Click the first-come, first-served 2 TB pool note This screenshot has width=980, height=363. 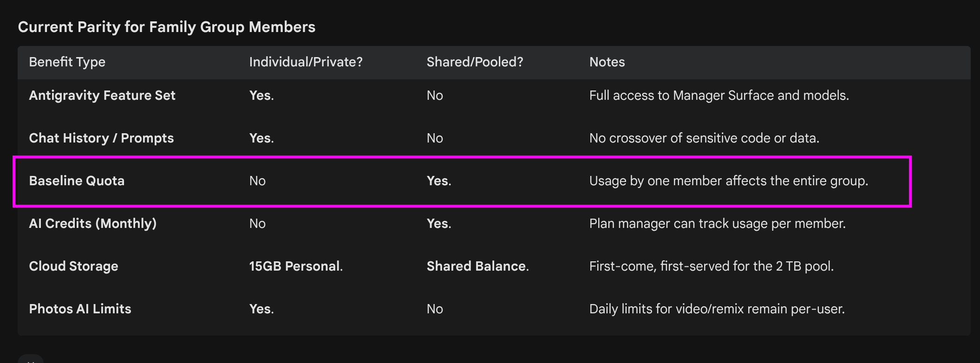(x=712, y=266)
